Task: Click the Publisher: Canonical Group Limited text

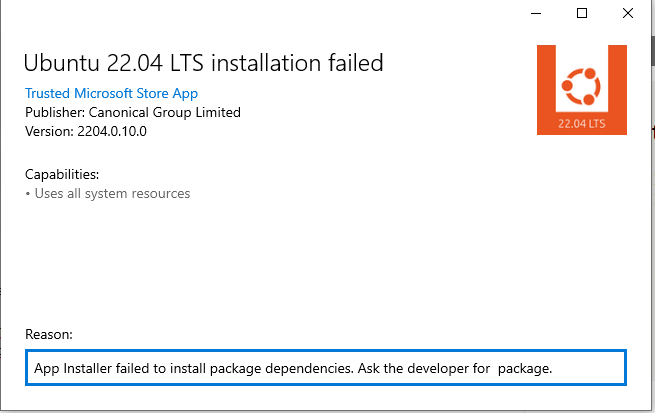Action: click(x=133, y=112)
